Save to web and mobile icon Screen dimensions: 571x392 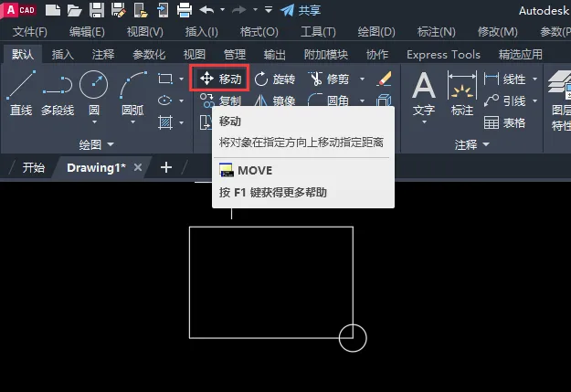[x=163, y=10]
